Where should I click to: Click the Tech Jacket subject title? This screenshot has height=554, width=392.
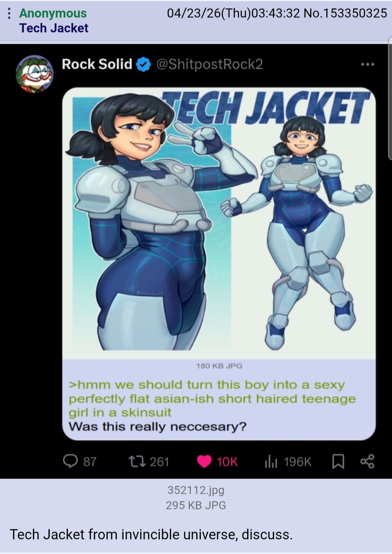pyautogui.click(x=54, y=28)
